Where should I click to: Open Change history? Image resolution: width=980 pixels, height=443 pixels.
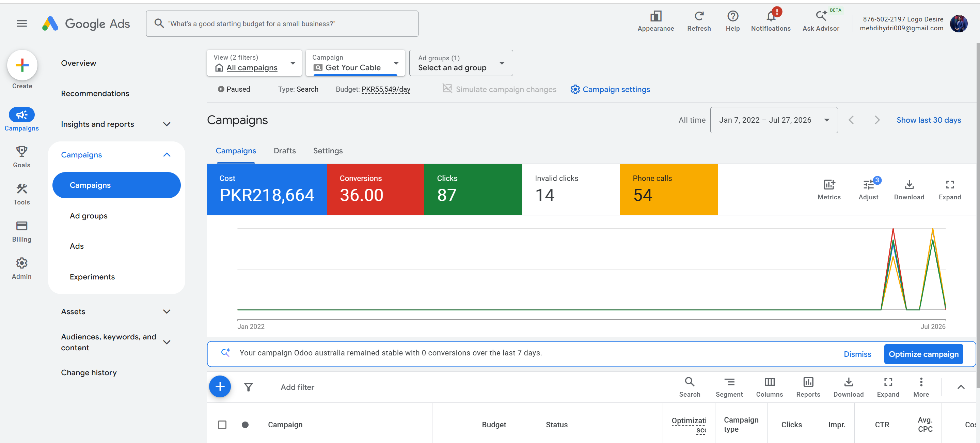[89, 372]
